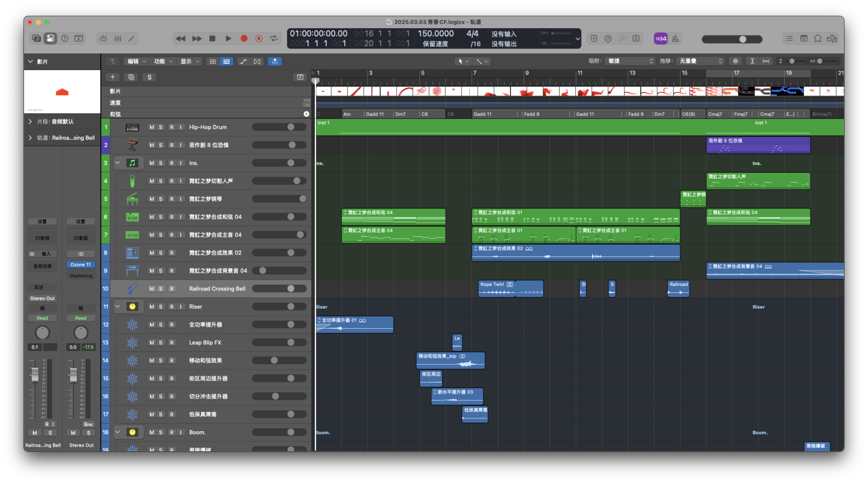The image size is (868, 483).
Task: Click the Rewind transport button
Action: [x=181, y=38]
